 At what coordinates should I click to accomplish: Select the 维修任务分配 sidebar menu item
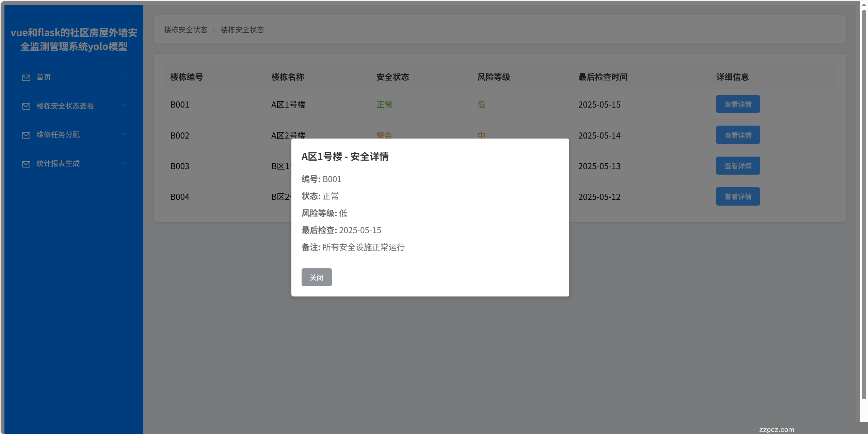pos(58,135)
